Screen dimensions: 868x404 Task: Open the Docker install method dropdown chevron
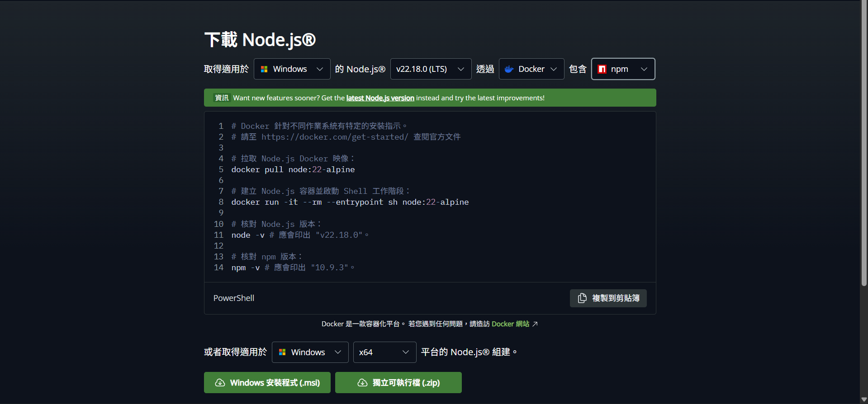[x=554, y=69]
